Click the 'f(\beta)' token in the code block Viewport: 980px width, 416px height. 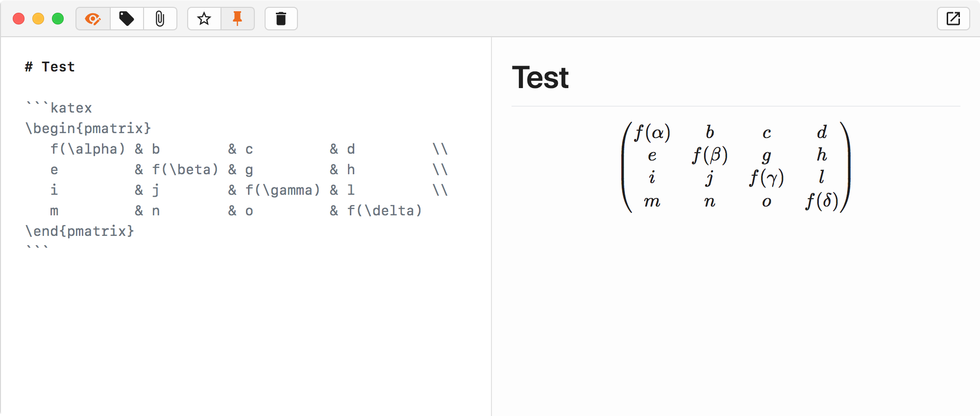184,169
